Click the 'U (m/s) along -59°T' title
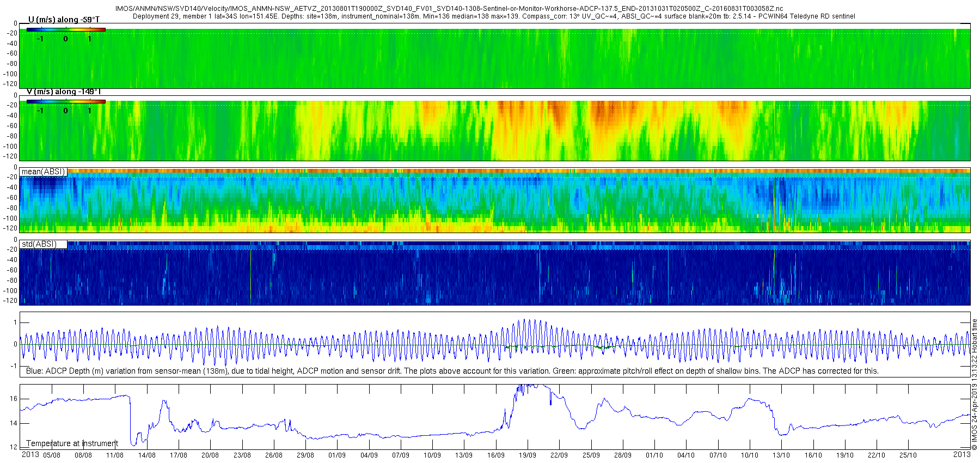Screen dimensions: 980x463 tap(64, 20)
